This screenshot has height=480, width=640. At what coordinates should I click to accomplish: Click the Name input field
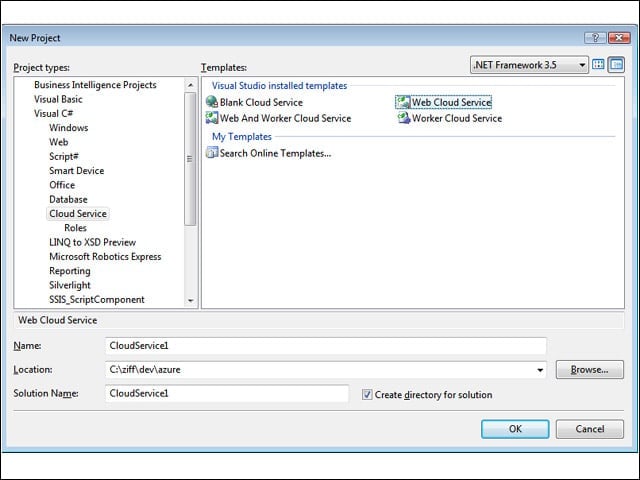pos(326,346)
